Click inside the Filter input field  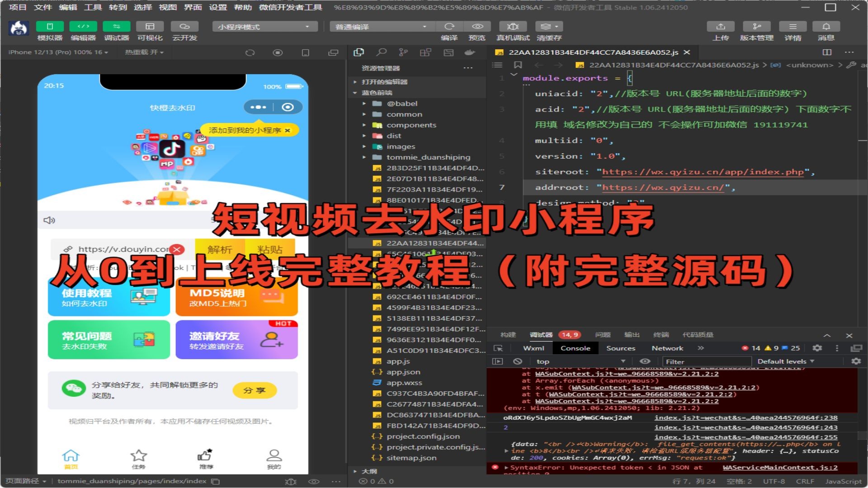click(x=705, y=361)
